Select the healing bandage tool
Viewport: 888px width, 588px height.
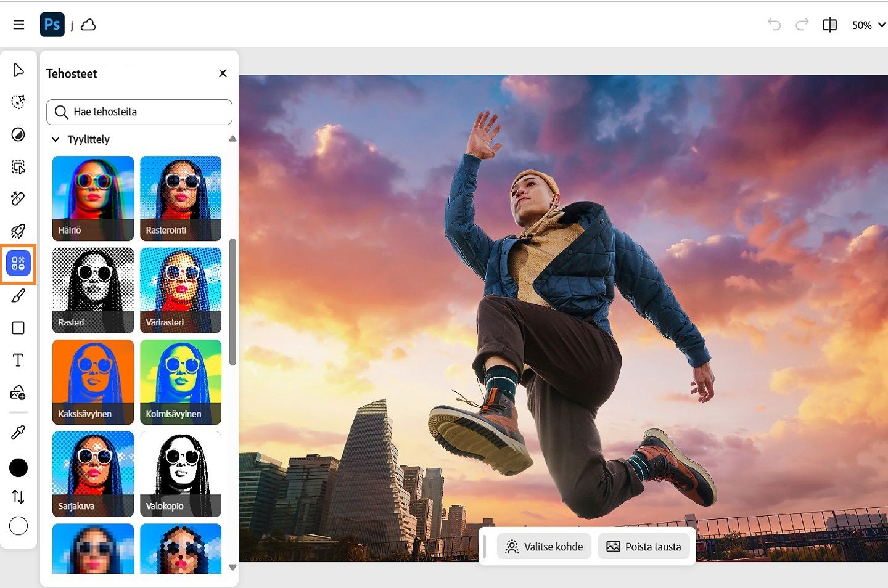point(18,198)
